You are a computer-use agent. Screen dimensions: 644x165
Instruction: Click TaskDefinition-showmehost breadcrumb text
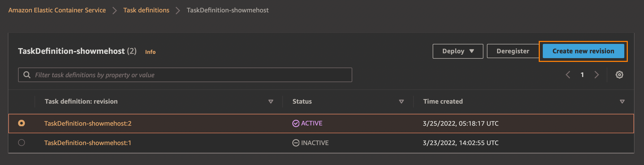pos(228,10)
